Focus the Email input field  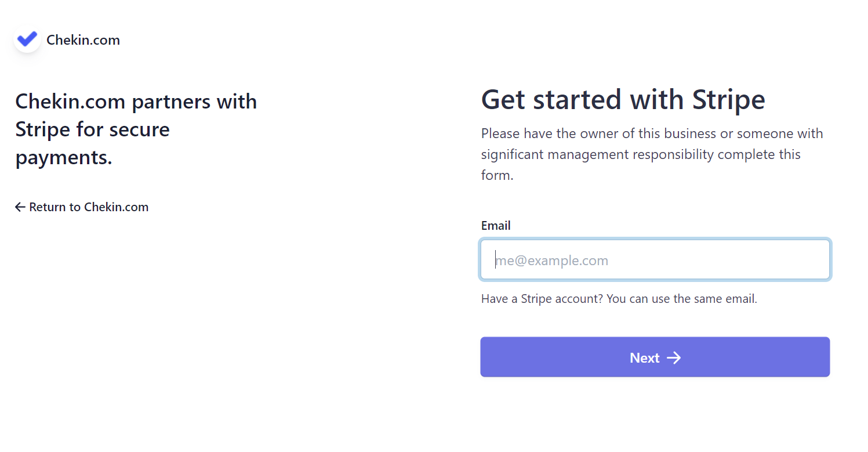[655, 260]
